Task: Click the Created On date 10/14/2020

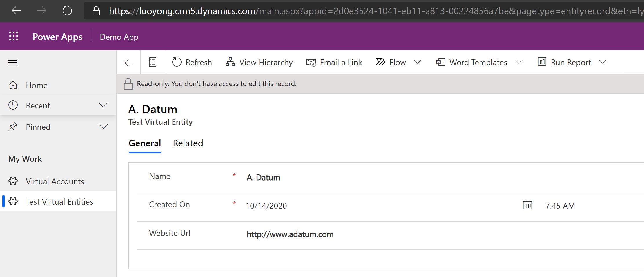Action: (266, 206)
